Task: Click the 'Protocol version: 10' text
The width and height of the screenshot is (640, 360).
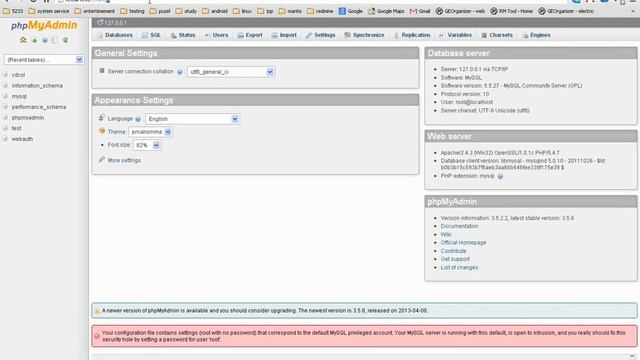Action: [464, 94]
